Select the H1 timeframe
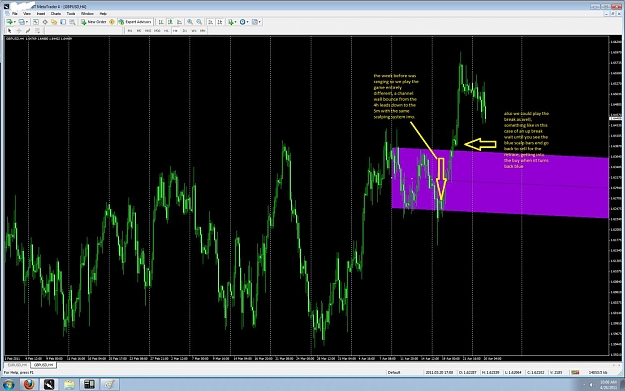 coord(166,31)
